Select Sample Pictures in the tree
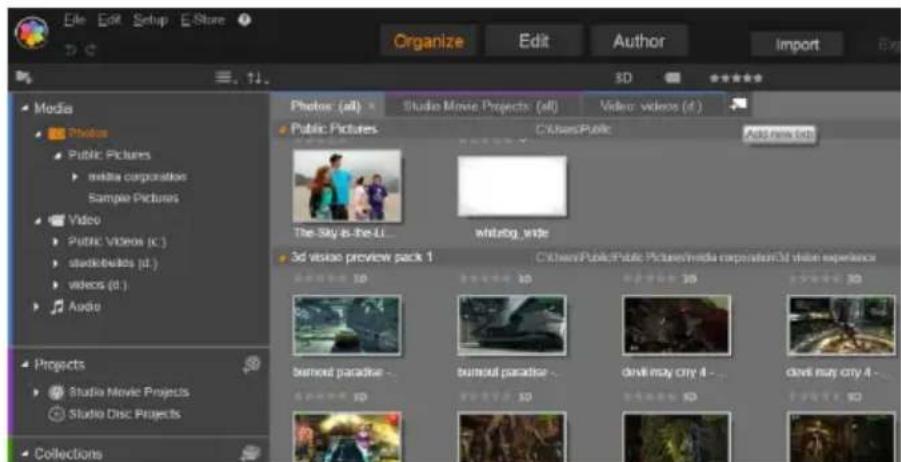The width and height of the screenshot is (901, 462). click(133, 198)
